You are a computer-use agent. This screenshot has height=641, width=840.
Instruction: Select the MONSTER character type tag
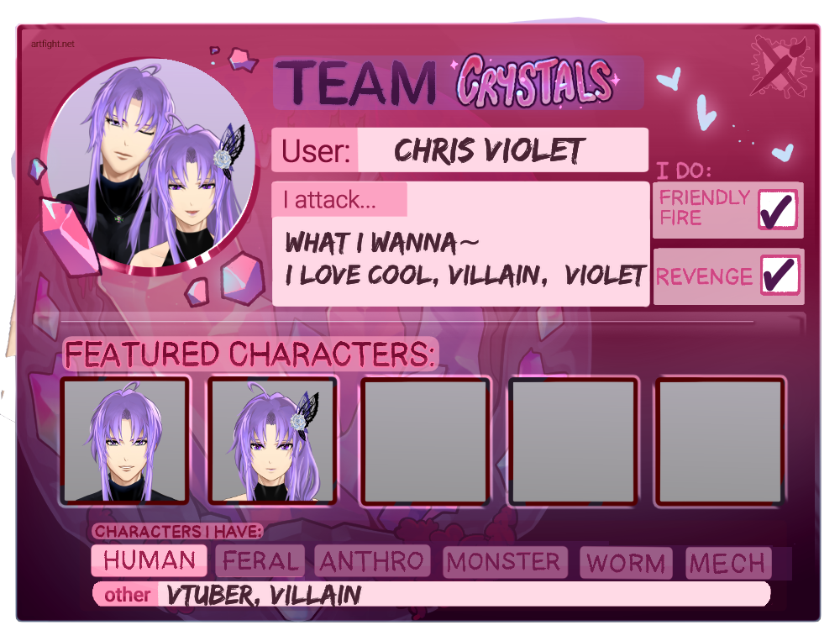(505, 562)
